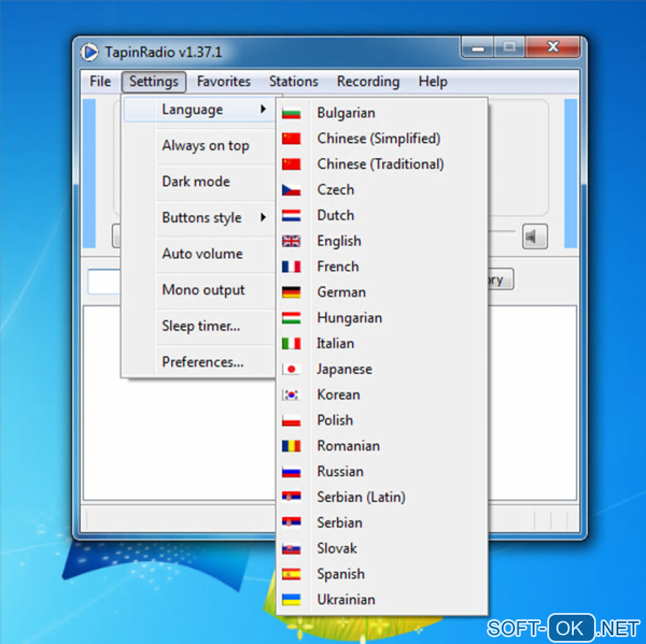This screenshot has height=644, width=646.
Task: Click the Czech flag icon
Action: (x=291, y=190)
